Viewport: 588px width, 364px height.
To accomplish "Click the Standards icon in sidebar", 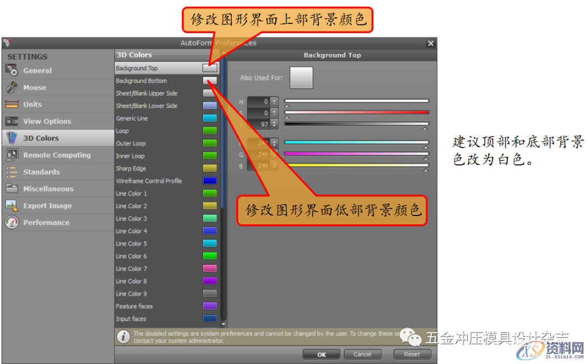I will coord(11,171).
